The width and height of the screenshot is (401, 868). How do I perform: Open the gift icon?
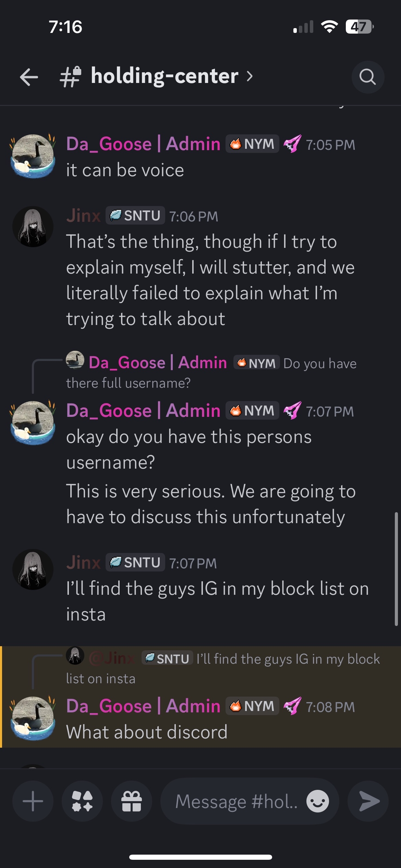132,801
